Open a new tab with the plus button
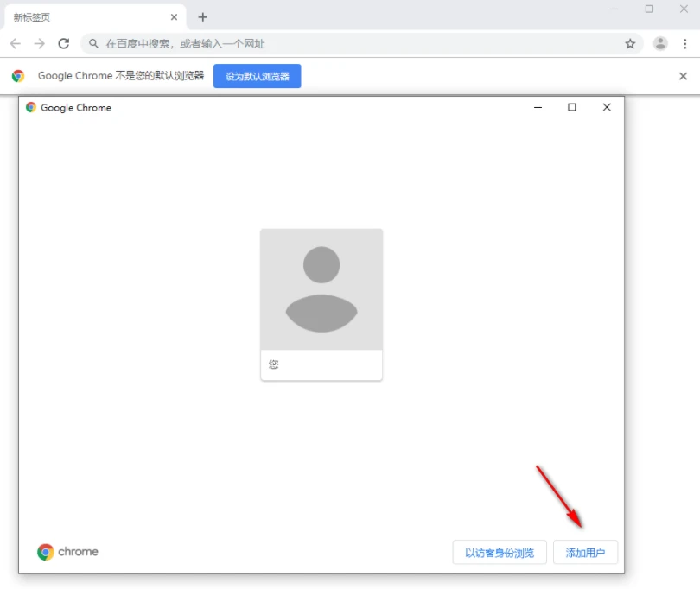The width and height of the screenshot is (700, 589). [x=203, y=17]
